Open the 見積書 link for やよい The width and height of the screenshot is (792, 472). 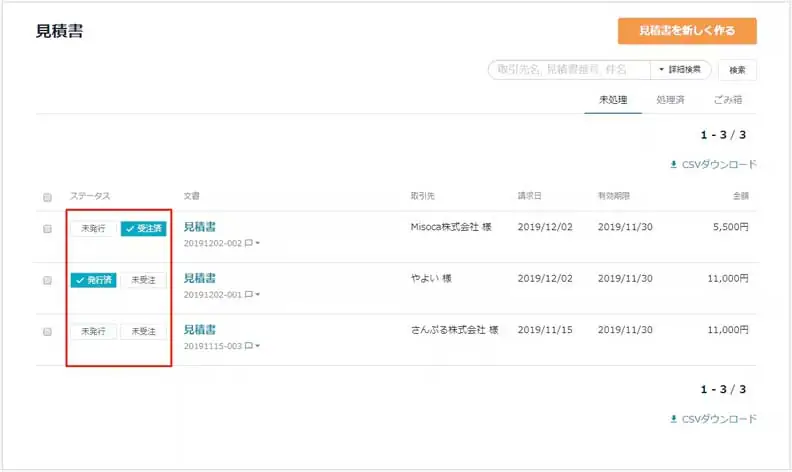click(x=200, y=278)
